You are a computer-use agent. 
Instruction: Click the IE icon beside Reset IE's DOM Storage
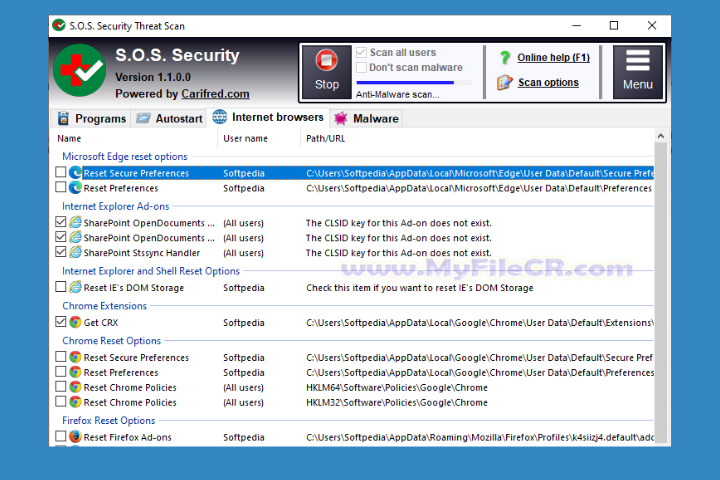coord(75,287)
